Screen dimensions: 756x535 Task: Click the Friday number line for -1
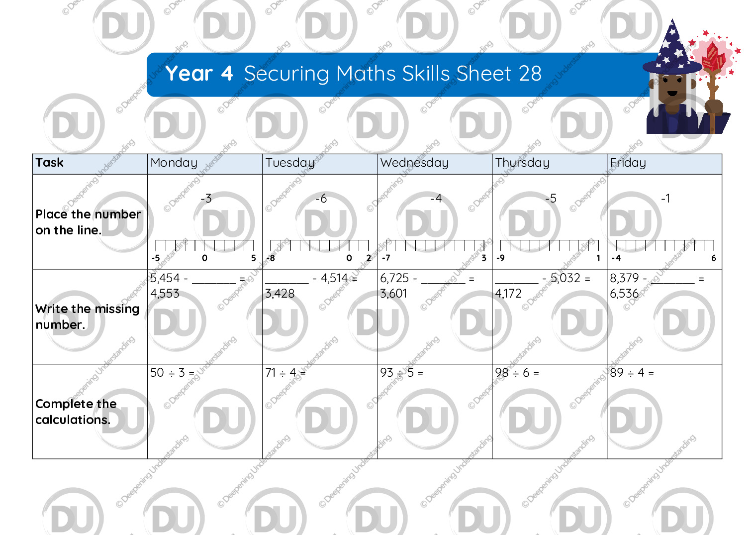(665, 245)
